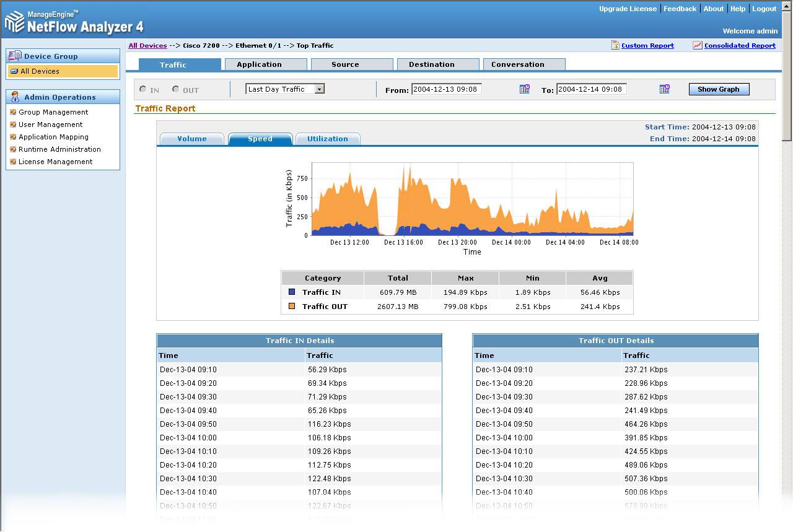Viewport: 793px width, 532px height.
Task: Click the To date input field
Action: (x=592, y=89)
